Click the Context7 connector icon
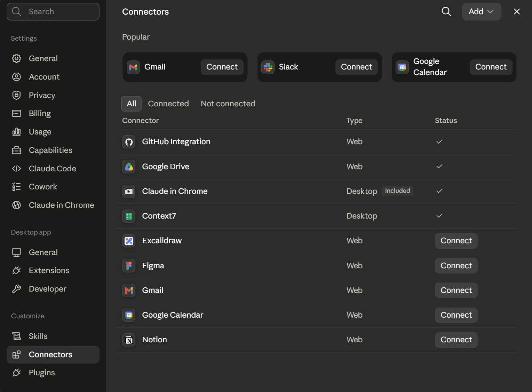This screenshot has height=392, width=532. point(129,216)
